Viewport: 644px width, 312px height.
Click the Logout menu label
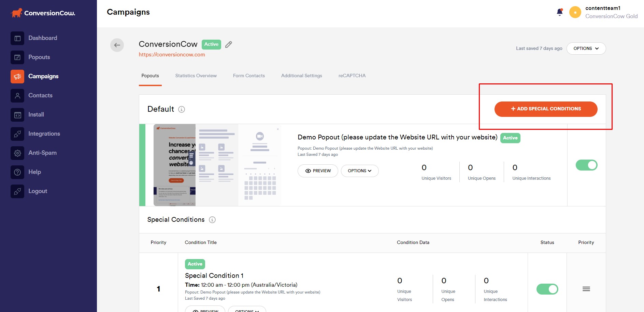pyautogui.click(x=38, y=191)
